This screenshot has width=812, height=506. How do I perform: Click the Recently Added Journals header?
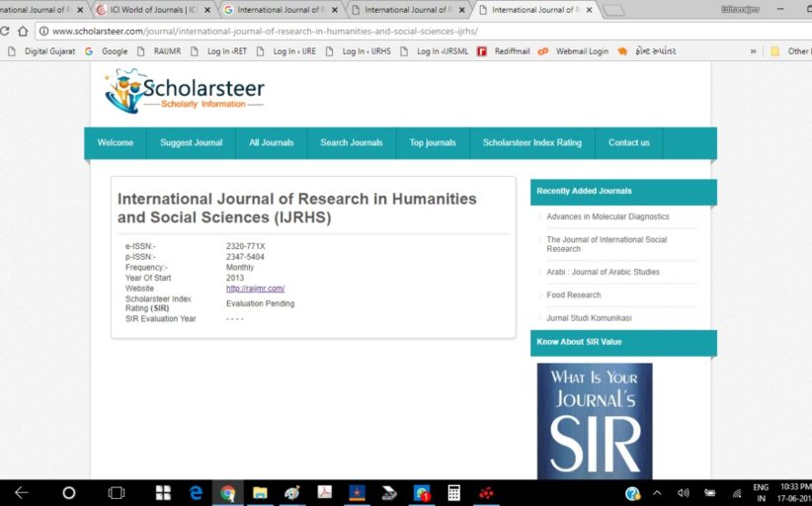click(623, 192)
